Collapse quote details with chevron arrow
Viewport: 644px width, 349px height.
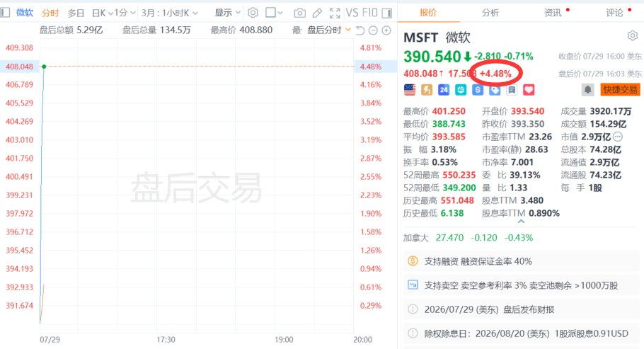[521, 222]
